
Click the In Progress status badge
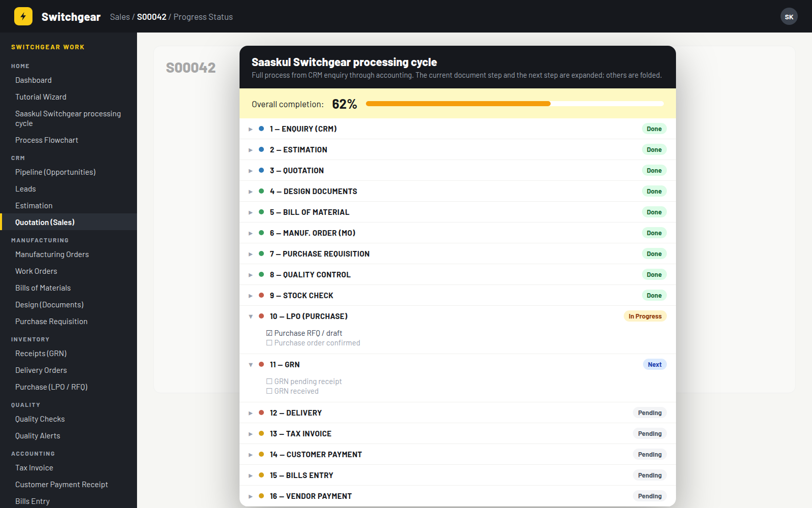click(645, 316)
